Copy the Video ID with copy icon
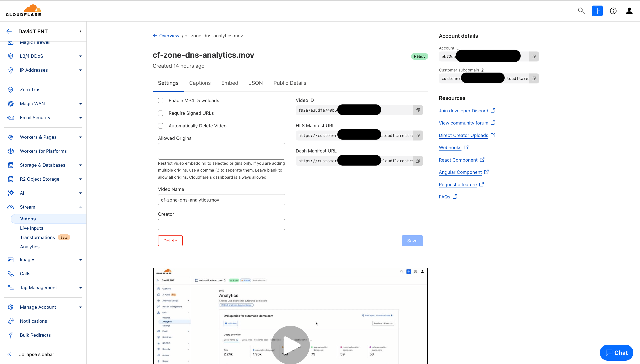Screen dimensions: 640x364 click(418, 110)
